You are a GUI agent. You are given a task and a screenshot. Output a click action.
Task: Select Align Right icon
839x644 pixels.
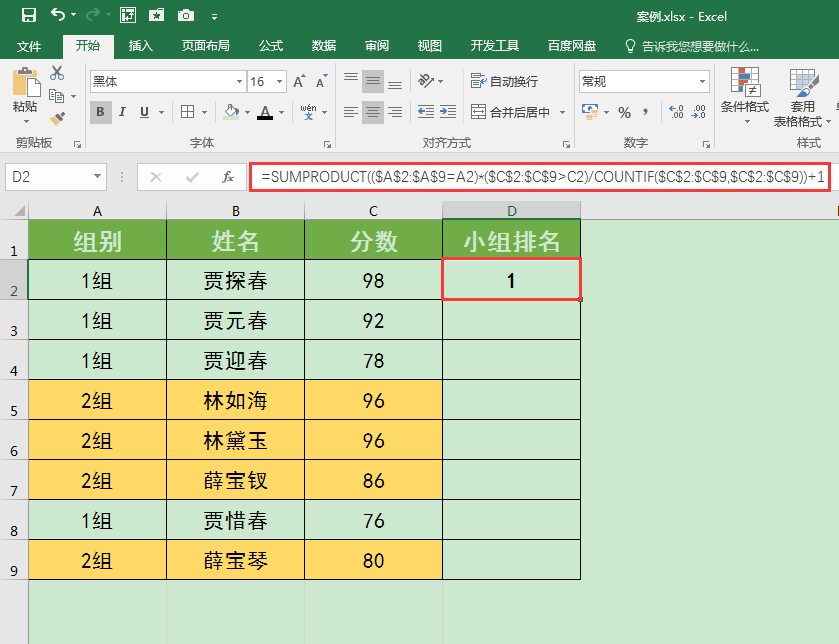pyautogui.click(x=395, y=112)
